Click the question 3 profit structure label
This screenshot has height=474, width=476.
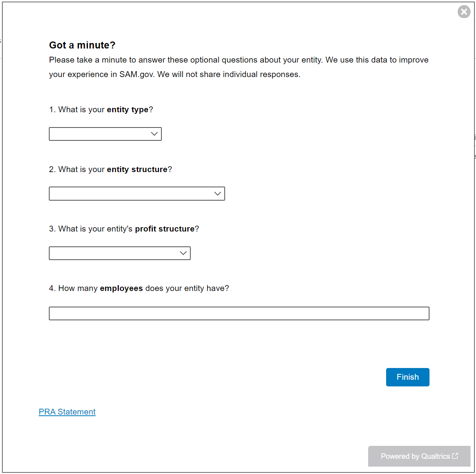coord(124,229)
